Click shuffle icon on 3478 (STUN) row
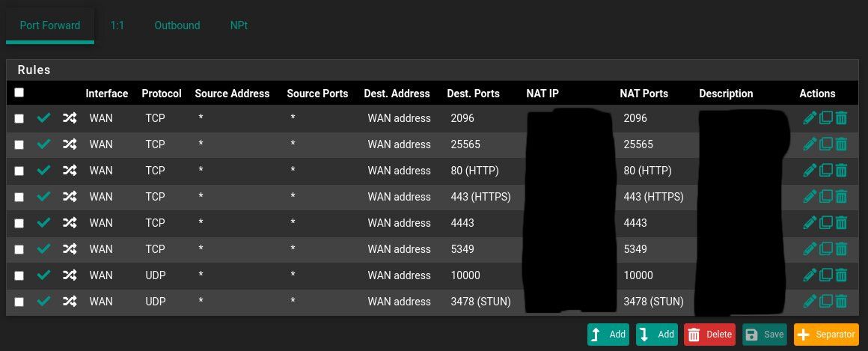The height and width of the screenshot is (351, 868). tap(69, 302)
